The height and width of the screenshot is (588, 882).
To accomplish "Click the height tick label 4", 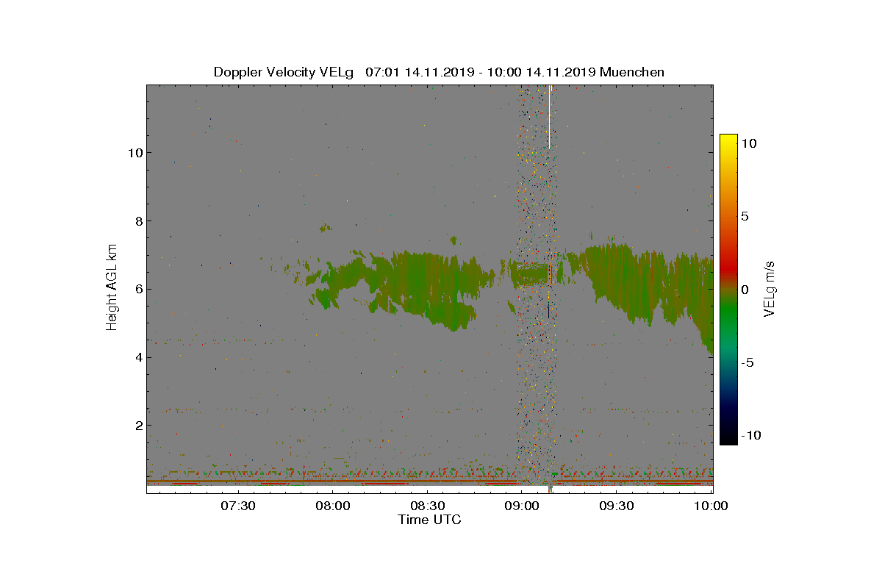I will (x=137, y=357).
